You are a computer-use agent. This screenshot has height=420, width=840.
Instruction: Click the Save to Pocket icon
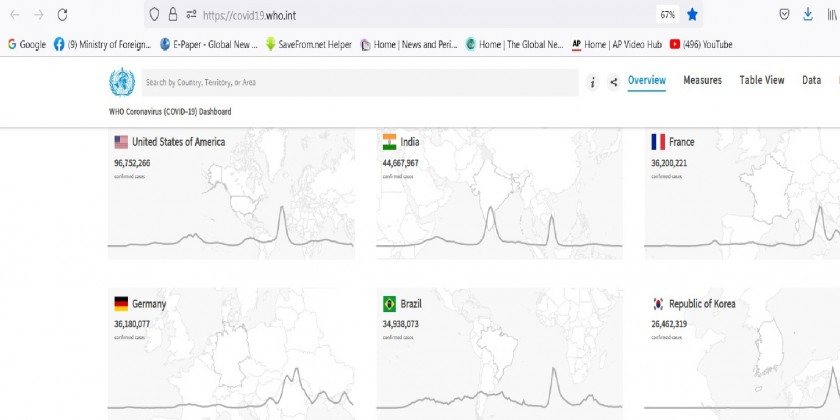click(x=785, y=15)
